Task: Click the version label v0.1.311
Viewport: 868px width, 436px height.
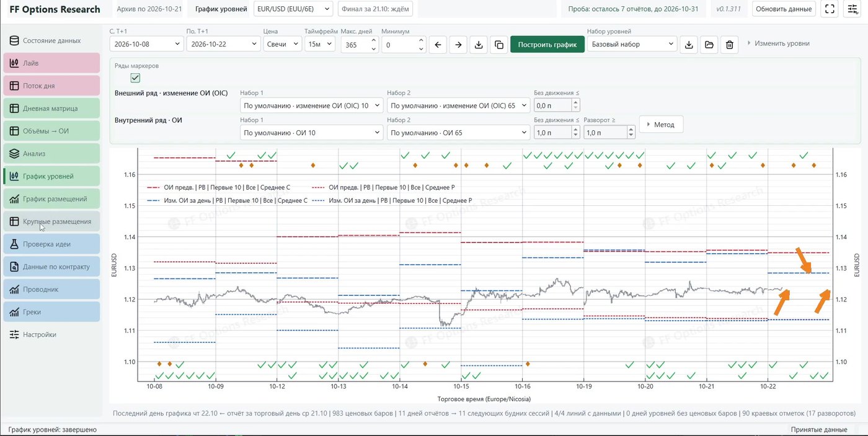Action: (x=730, y=9)
